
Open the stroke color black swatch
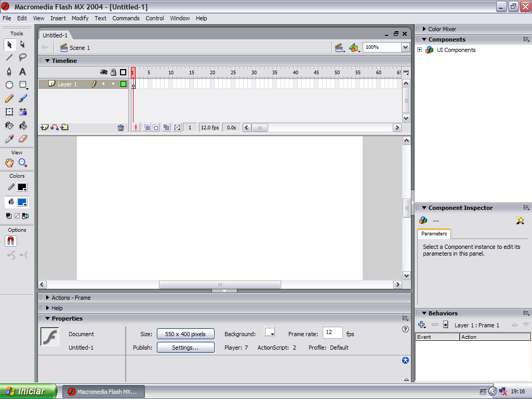tap(22, 187)
